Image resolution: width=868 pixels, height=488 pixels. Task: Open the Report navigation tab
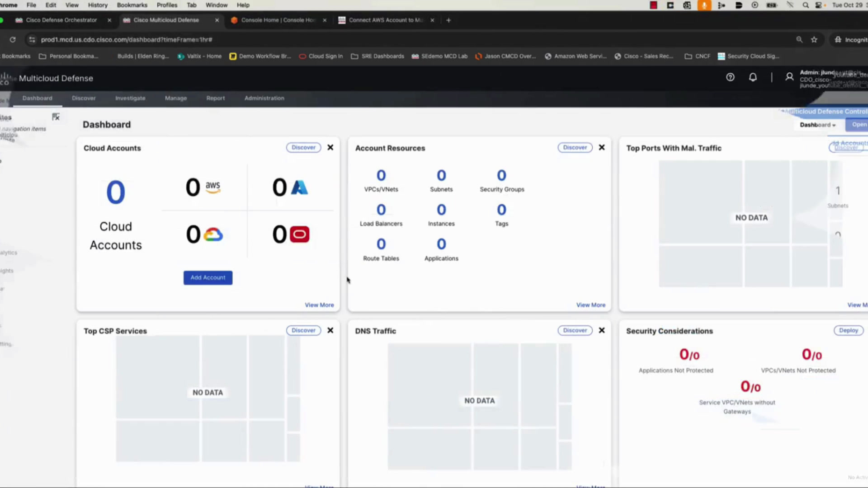pos(216,98)
